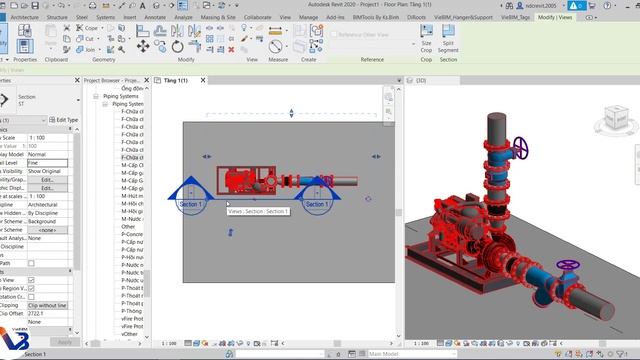Click the Join geometry icon

(80, 49)
